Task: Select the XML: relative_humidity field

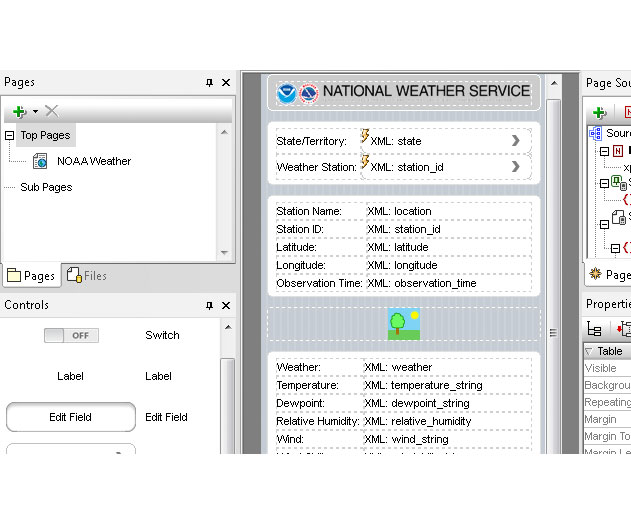Action: [447, 421]
